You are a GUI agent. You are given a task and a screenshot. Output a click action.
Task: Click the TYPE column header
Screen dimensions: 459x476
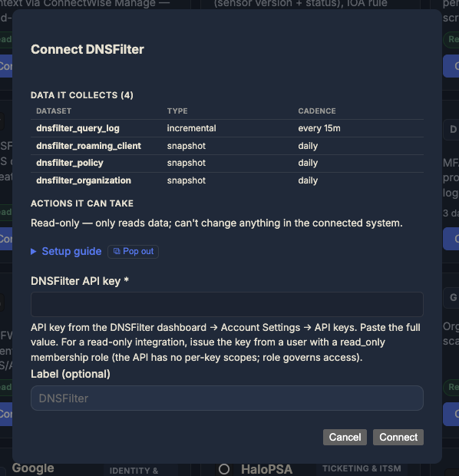click(x=177, y=111)
